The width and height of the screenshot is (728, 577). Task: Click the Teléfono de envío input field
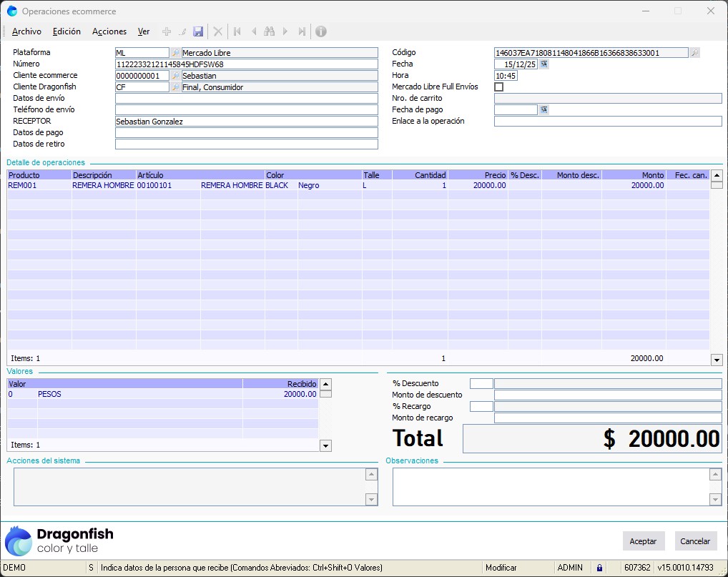pyautogui.click(x=246, y=110)
